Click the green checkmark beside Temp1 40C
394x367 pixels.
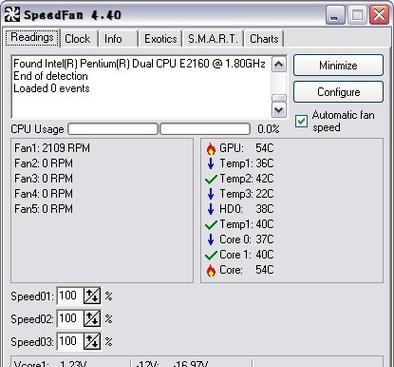[x=211, y=225]
